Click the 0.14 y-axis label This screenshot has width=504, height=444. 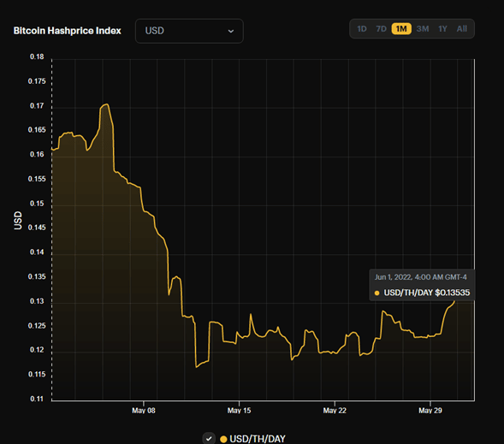[37, 252]
